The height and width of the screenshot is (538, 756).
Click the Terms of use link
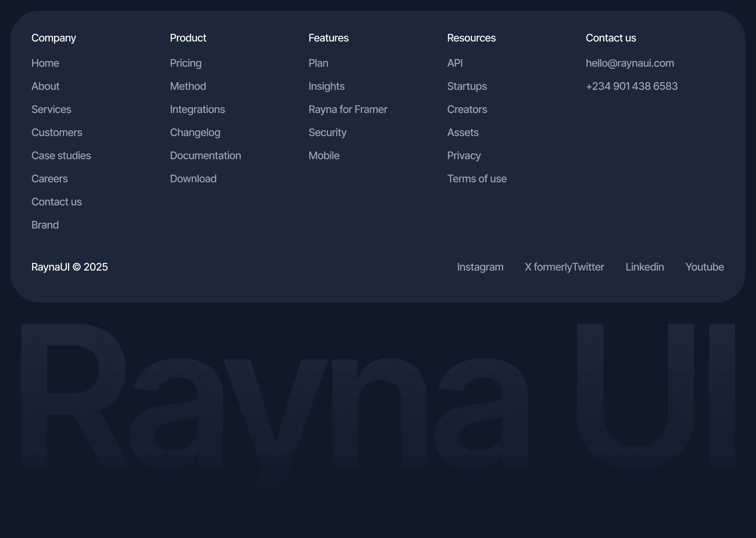477,179
